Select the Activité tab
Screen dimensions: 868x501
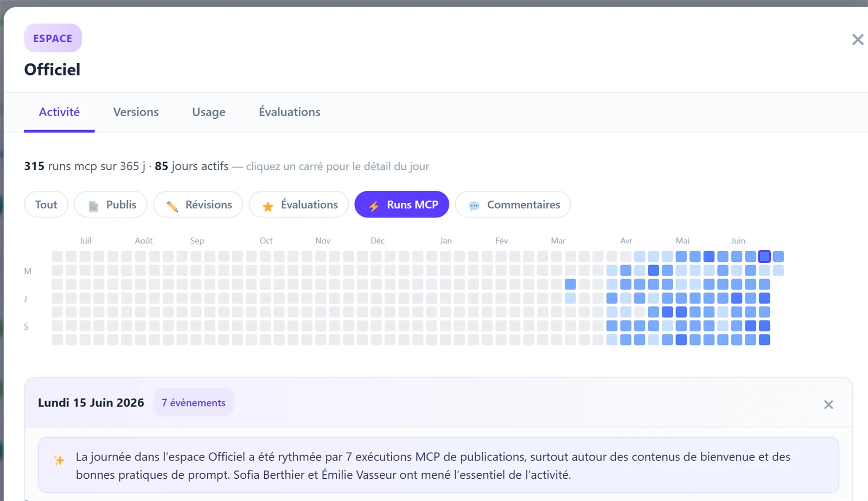pos(59,112)
